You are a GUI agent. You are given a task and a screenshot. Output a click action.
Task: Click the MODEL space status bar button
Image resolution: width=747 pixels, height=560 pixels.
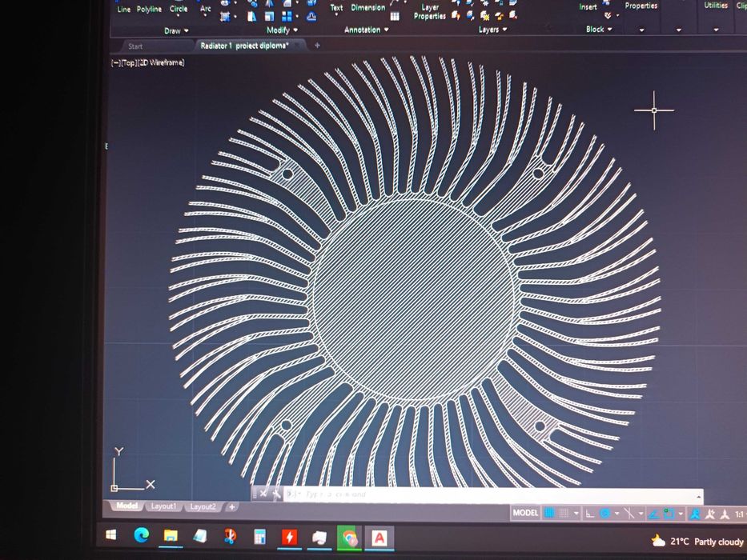tap(525, 513)
